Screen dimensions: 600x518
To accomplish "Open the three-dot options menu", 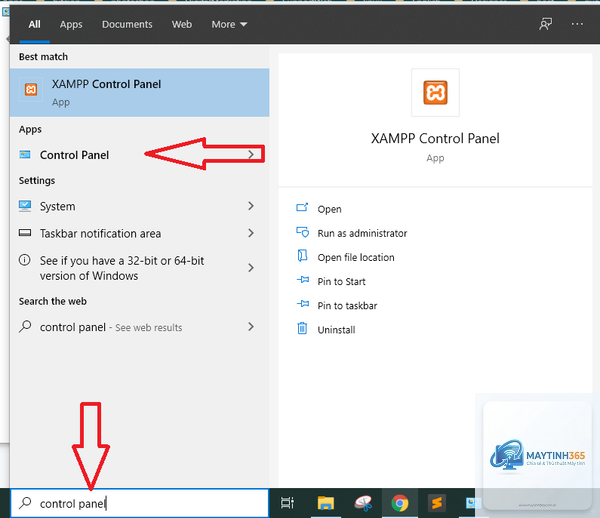I will point(577,24).
